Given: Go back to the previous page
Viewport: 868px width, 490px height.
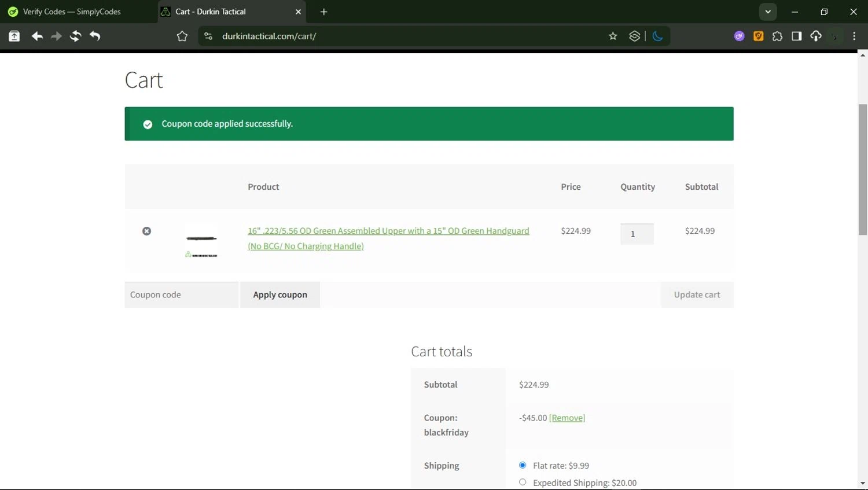Looking at the screenshot, I should point(37,36).
